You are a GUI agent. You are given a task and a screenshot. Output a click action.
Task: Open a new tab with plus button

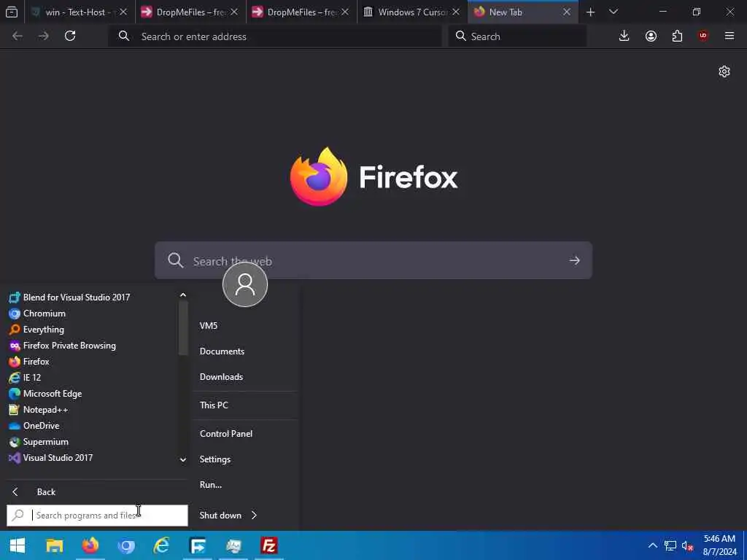click(x=591, y=12)
